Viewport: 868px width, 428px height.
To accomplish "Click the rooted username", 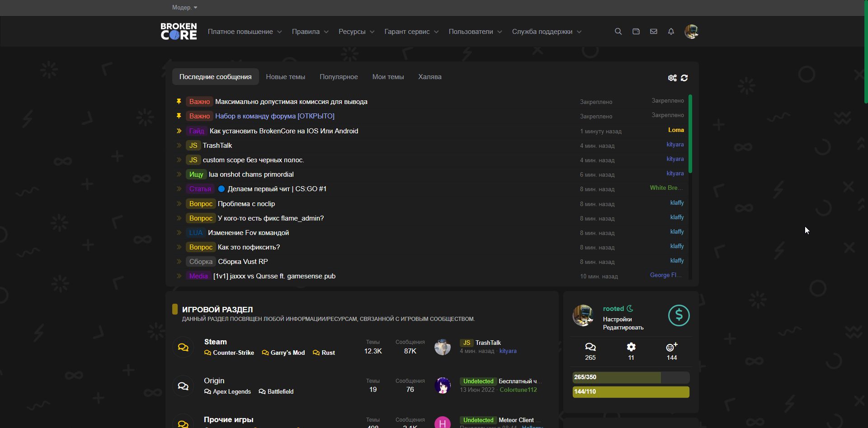I will (613, 309).
